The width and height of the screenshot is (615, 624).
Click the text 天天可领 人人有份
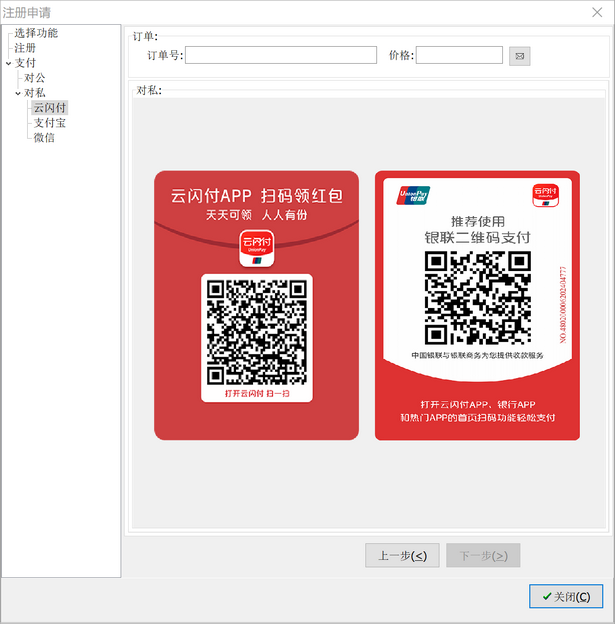257,215
